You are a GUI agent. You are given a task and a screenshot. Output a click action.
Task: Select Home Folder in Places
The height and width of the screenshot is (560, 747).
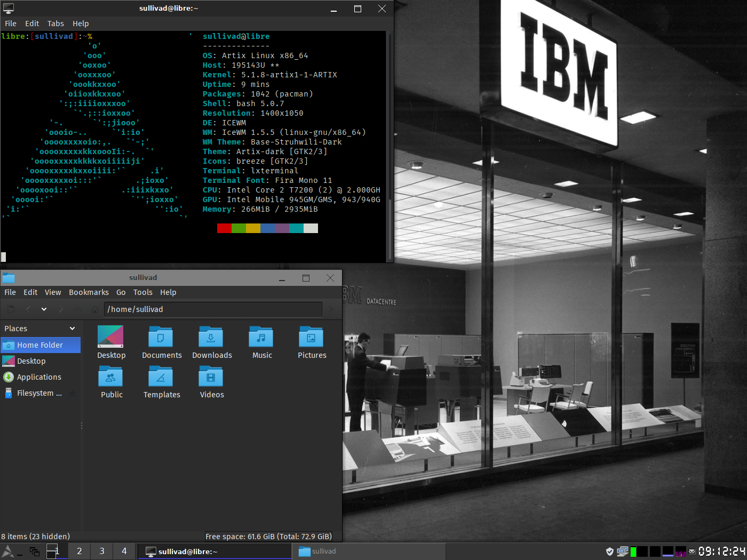tap(41, 345)
